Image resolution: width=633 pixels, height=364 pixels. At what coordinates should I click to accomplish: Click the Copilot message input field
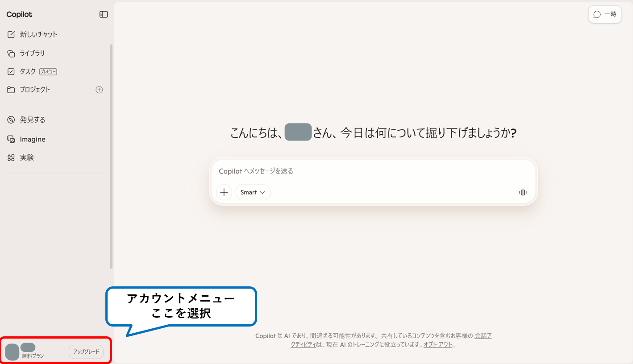[x=373, y=171]
